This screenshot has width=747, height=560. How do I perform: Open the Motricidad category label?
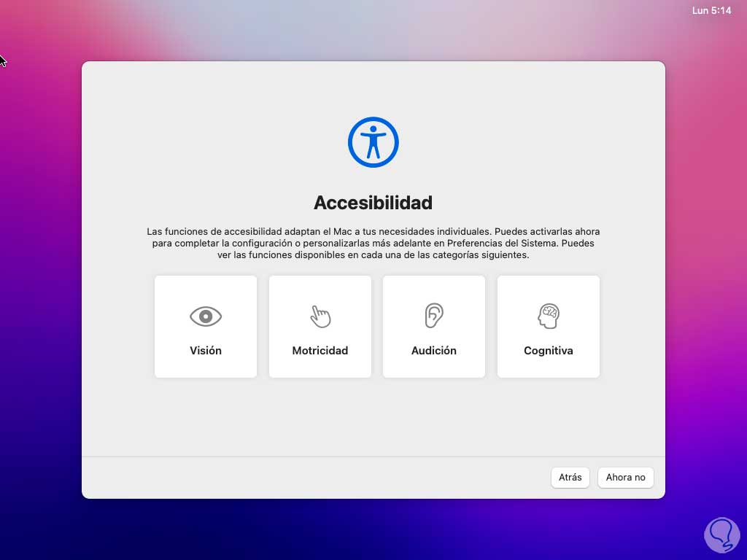click(x=320, y=351)
